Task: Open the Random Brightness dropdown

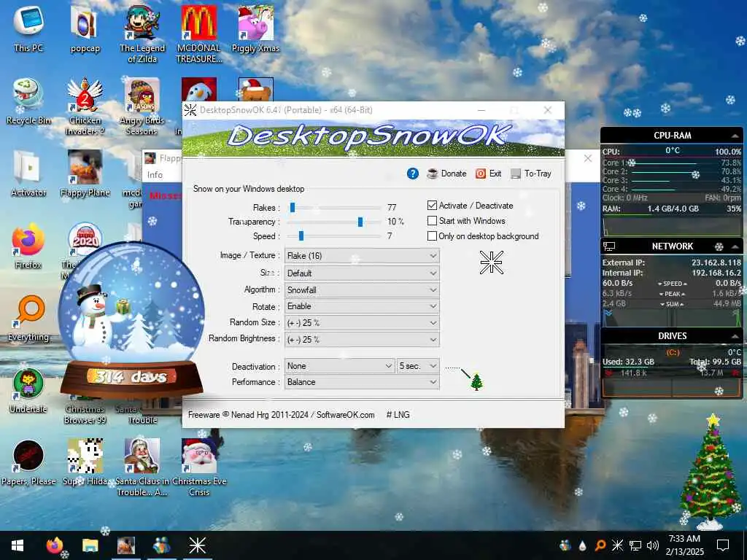Action: tap(362, 340)
